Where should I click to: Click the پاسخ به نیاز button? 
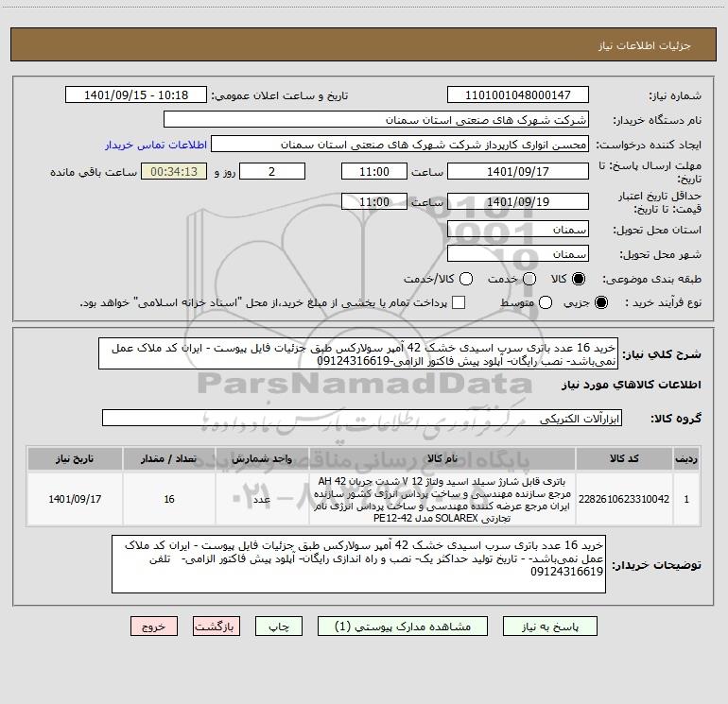click(x=550, y=627)
